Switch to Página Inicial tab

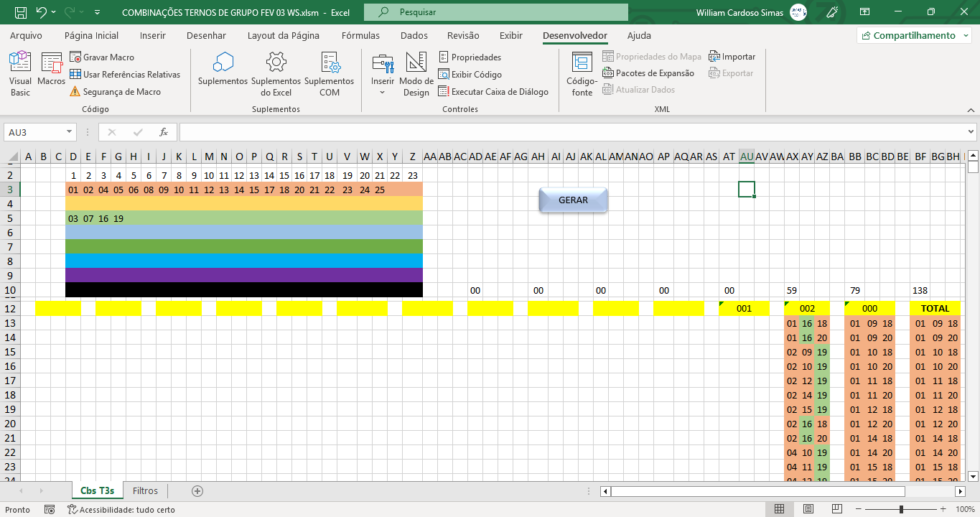(x=92, y=35)
